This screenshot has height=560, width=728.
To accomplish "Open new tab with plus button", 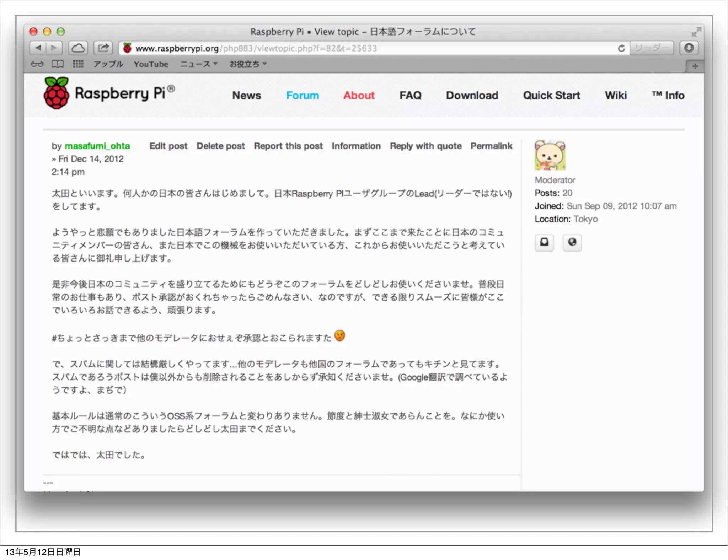I will pos(695,66).
